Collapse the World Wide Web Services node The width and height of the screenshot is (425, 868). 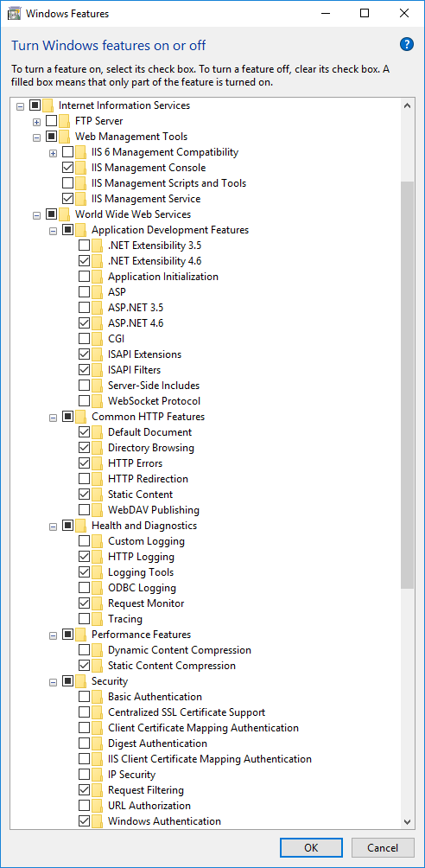(x=36, y=214)
